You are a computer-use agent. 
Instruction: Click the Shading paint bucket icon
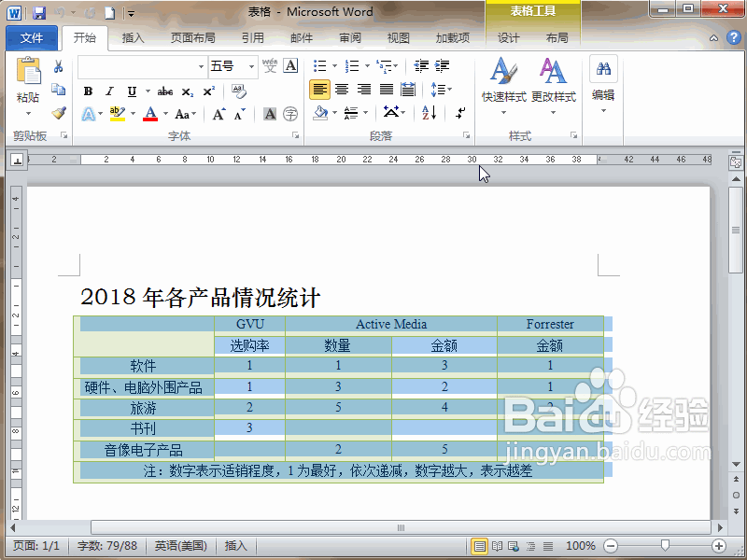320,113
